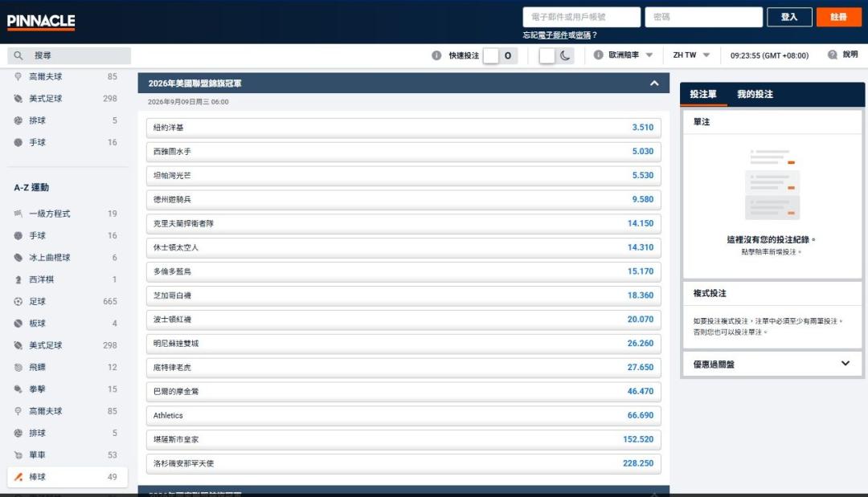Open 棒球 with 49 events
This screenshot has width=868, height=497.
(x=68, y=477)
